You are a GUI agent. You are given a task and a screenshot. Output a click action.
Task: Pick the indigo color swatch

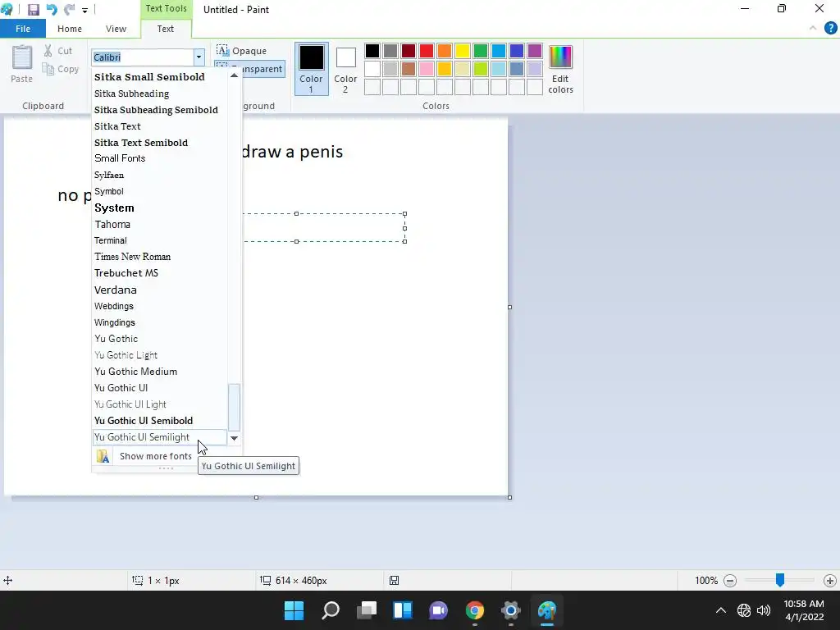point(517,51)
